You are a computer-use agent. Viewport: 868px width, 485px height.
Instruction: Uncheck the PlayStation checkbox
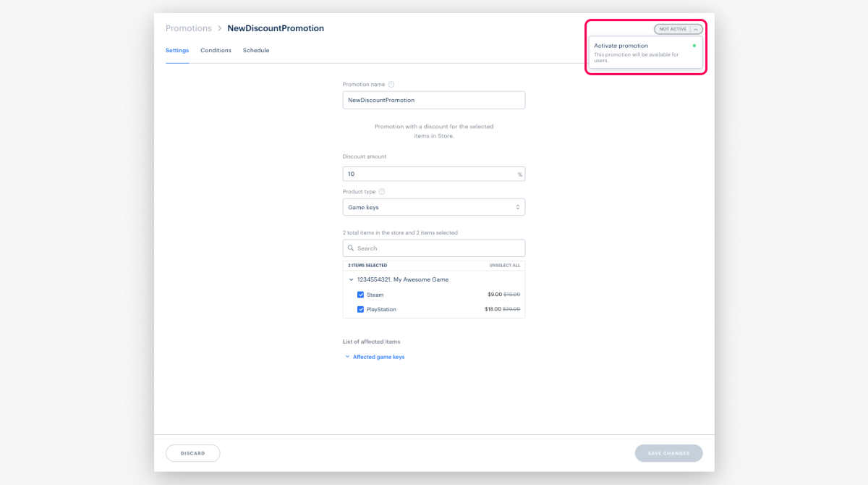point(361,310)
